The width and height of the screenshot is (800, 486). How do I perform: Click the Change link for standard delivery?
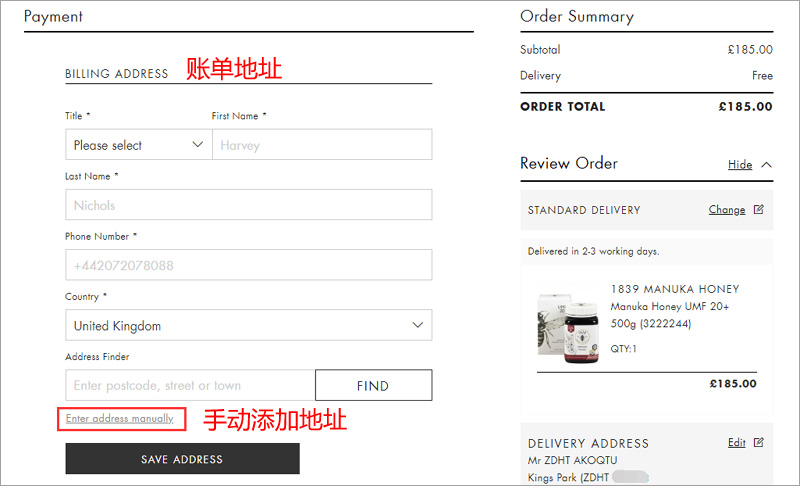click(727, 210)
